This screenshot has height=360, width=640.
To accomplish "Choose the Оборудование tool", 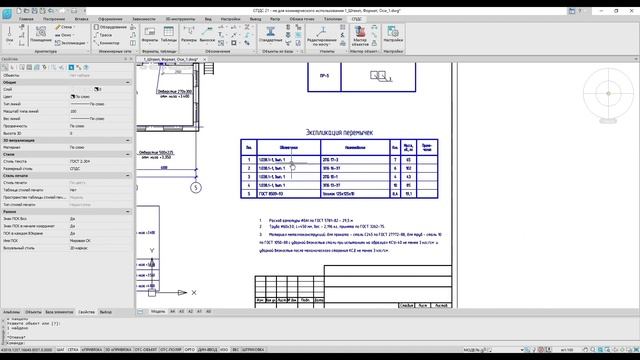I will 110,27.
